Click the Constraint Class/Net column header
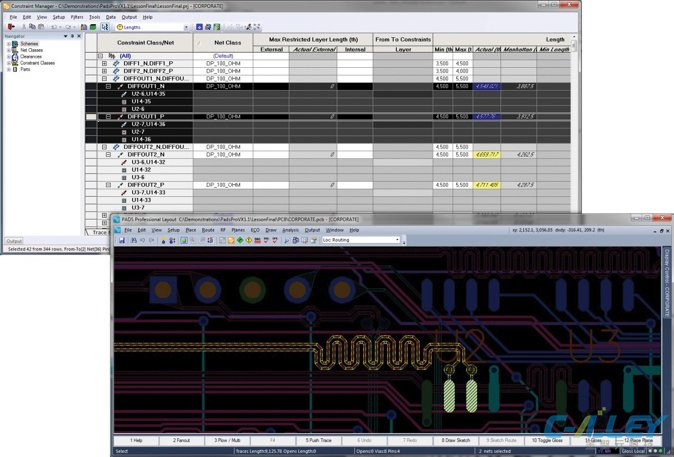This screenshot has width=674, height=457. pos(145,43)
